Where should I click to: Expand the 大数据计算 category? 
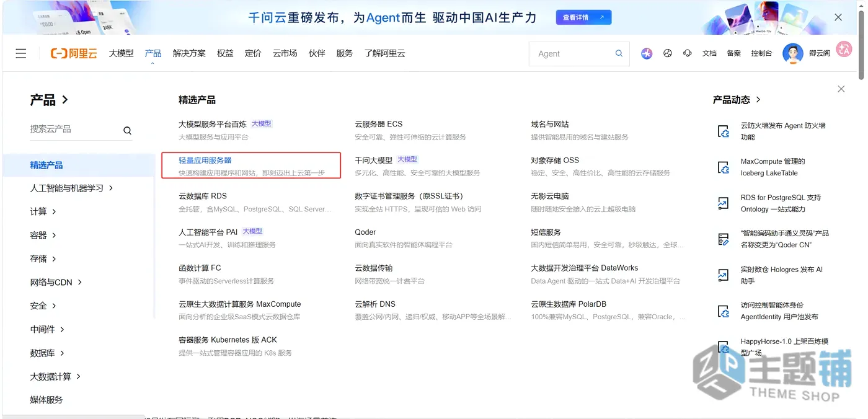pyautogui.click(x=55, y=377)
